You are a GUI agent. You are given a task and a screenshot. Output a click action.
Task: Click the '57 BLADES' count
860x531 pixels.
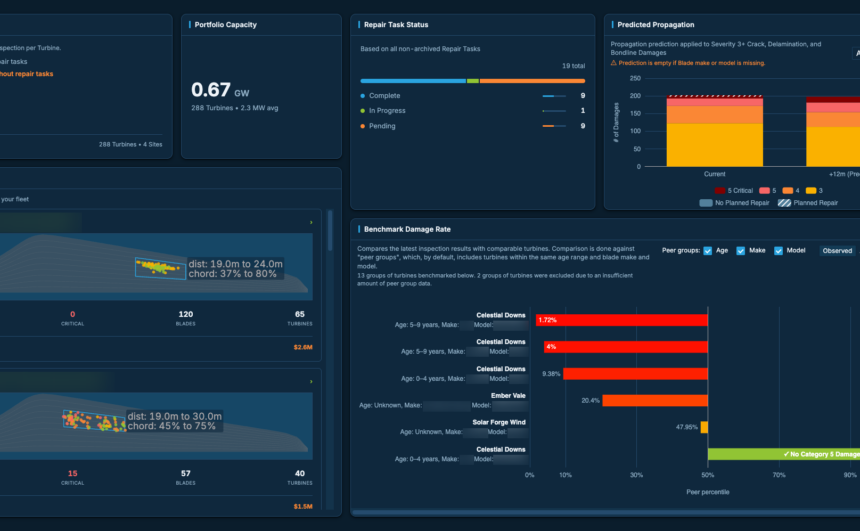pos(185,477)
